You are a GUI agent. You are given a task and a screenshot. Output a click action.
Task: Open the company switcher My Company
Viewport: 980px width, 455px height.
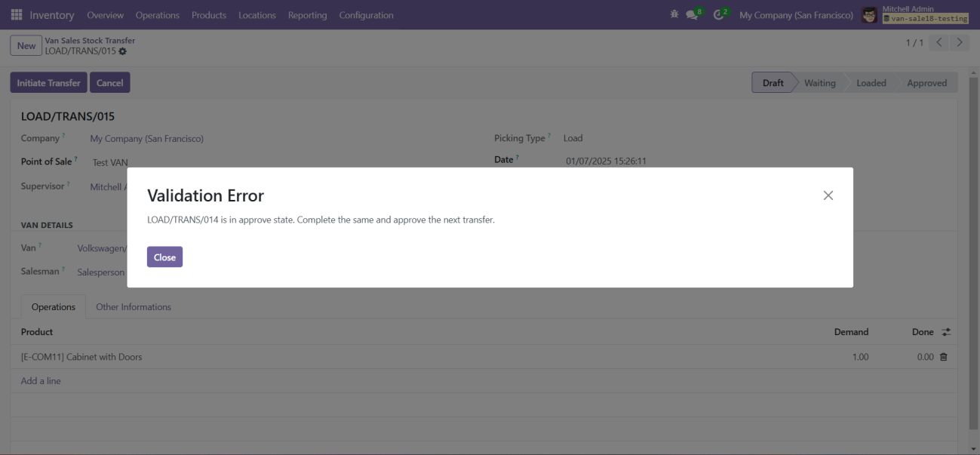pos(796,15)
